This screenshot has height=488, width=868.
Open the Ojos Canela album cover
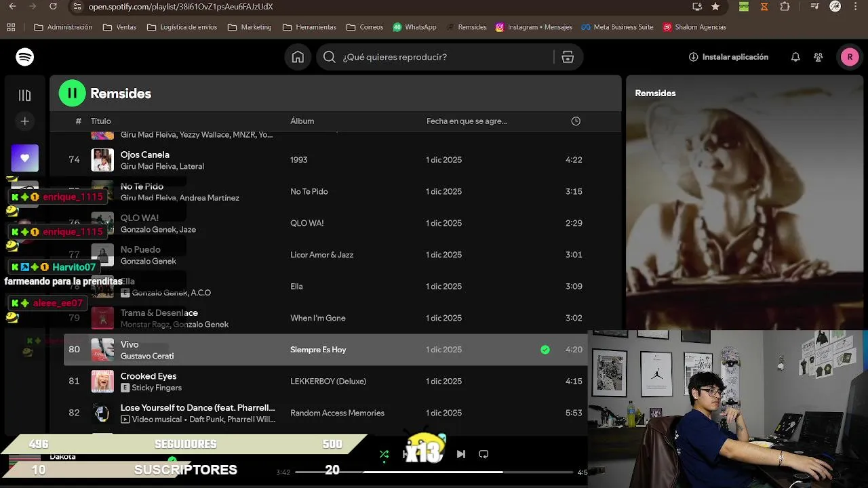coord(102,160)
